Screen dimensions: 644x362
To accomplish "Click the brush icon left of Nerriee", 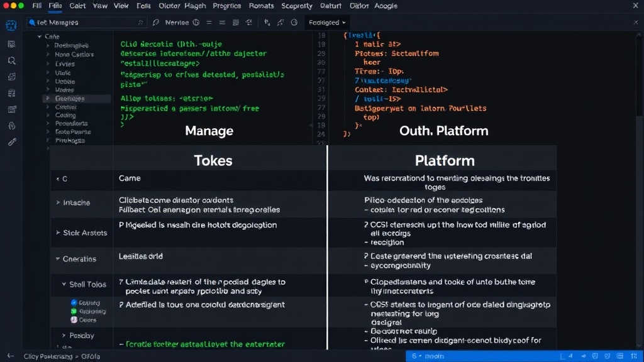I will click(156, 23).
